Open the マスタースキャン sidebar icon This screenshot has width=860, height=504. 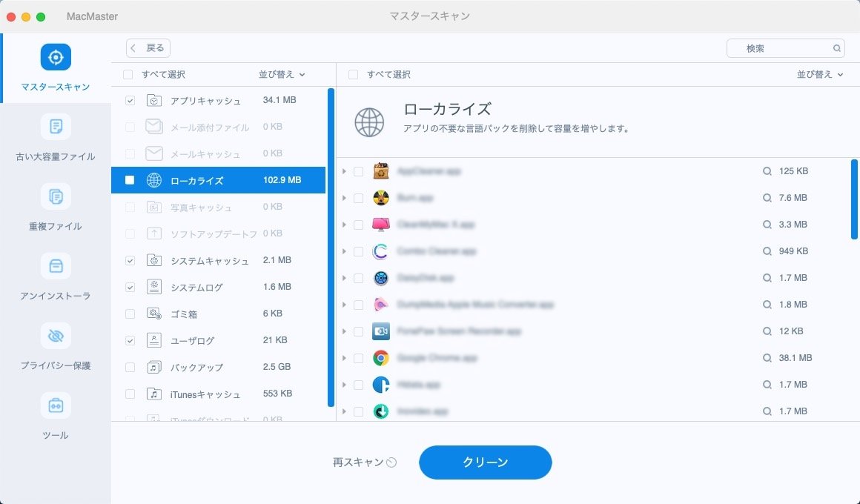click(56, 57)
